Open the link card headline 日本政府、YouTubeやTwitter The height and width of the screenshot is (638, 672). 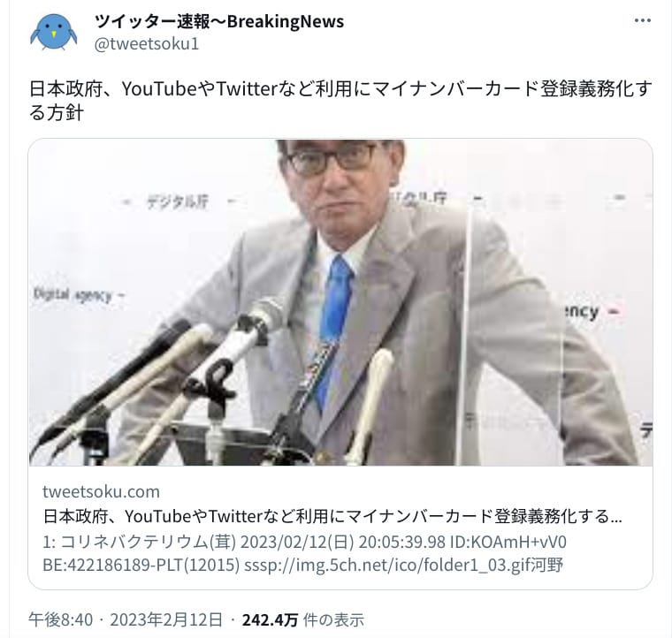pos(332,516)
